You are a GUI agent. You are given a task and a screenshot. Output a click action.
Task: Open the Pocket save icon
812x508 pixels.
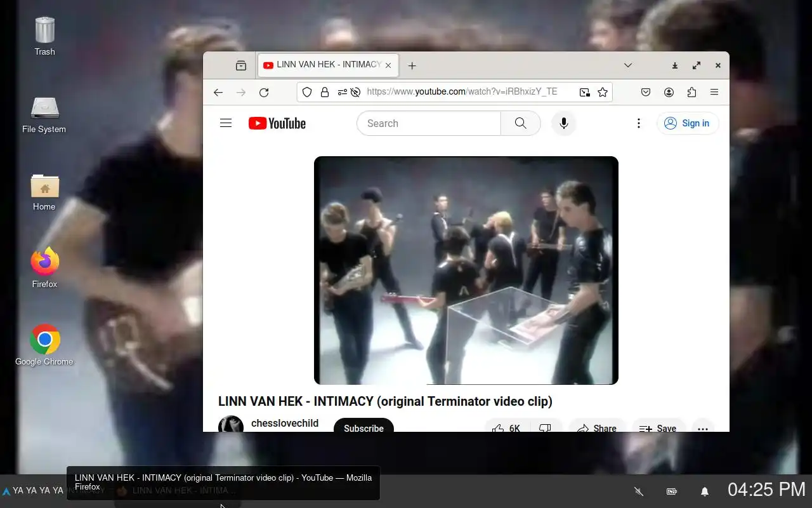(646, 92)
